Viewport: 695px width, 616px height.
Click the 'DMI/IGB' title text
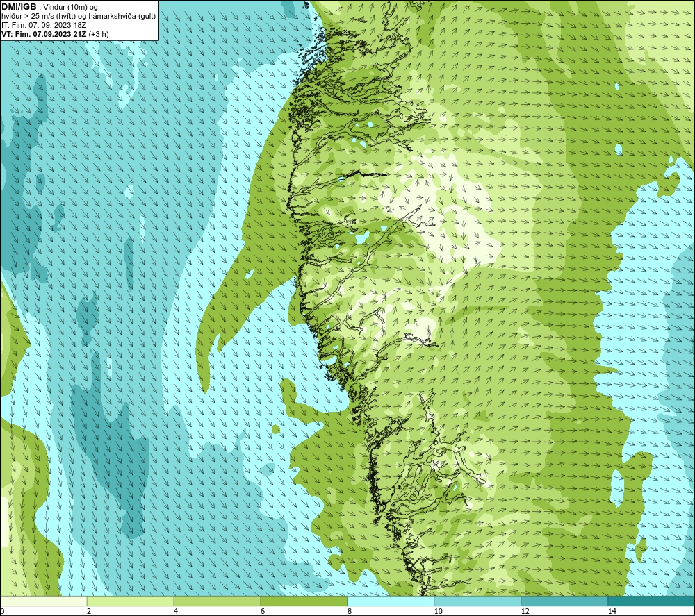pos(19,7)
